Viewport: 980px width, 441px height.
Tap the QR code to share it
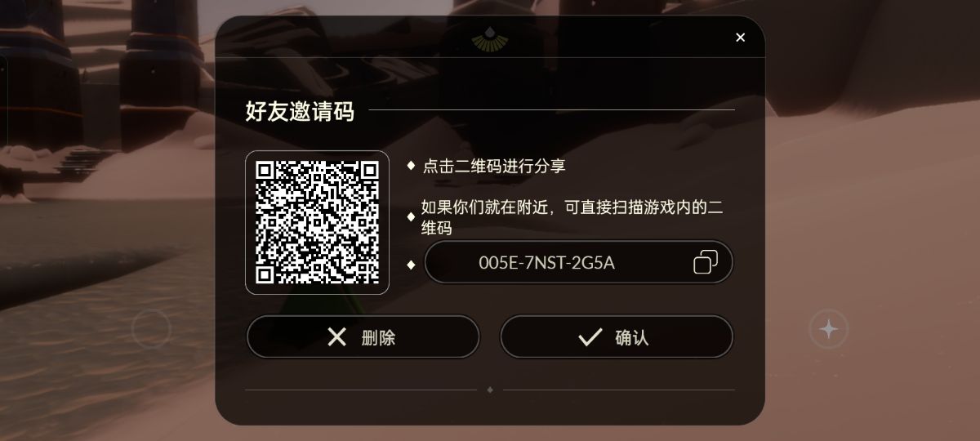[317, 222]
